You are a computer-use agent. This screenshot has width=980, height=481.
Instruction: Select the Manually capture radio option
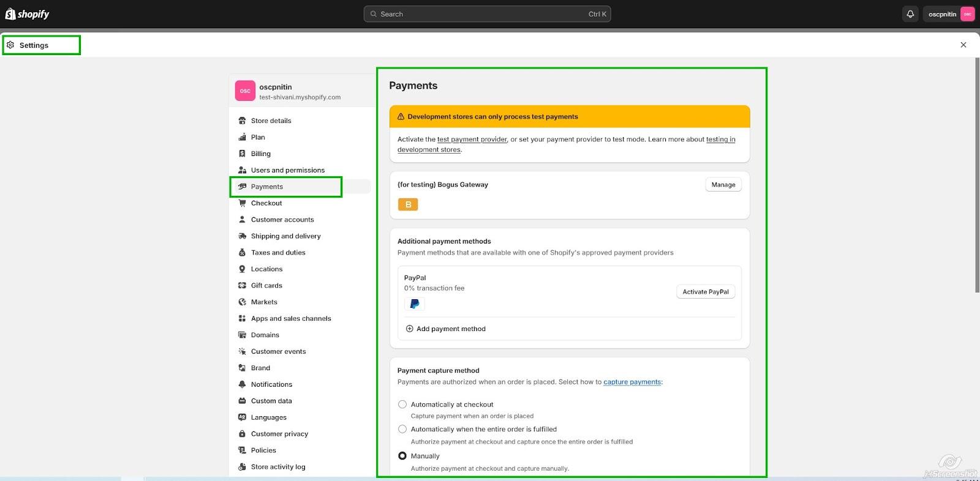click(402, 456)
